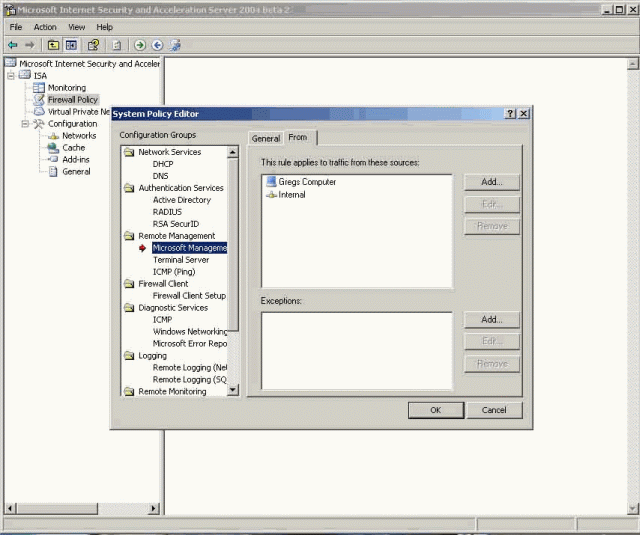Select Terminal Server configuration group
Viewport: 640px width, 535px height.
[x=181, y=260]
